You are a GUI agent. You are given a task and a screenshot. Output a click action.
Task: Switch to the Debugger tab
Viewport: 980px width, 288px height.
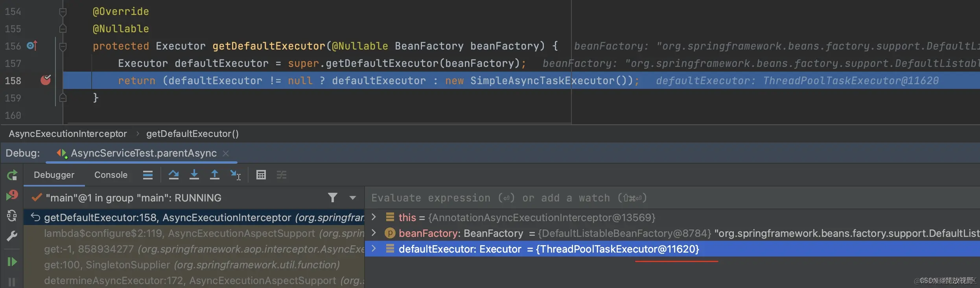click(x=54, y=175)
